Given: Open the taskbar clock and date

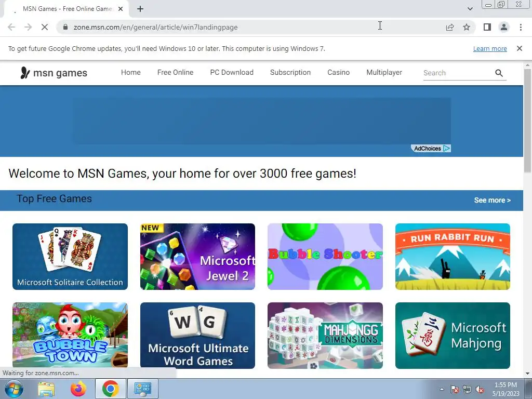Looking at the screenshot, I should click(x=506, y=389).
